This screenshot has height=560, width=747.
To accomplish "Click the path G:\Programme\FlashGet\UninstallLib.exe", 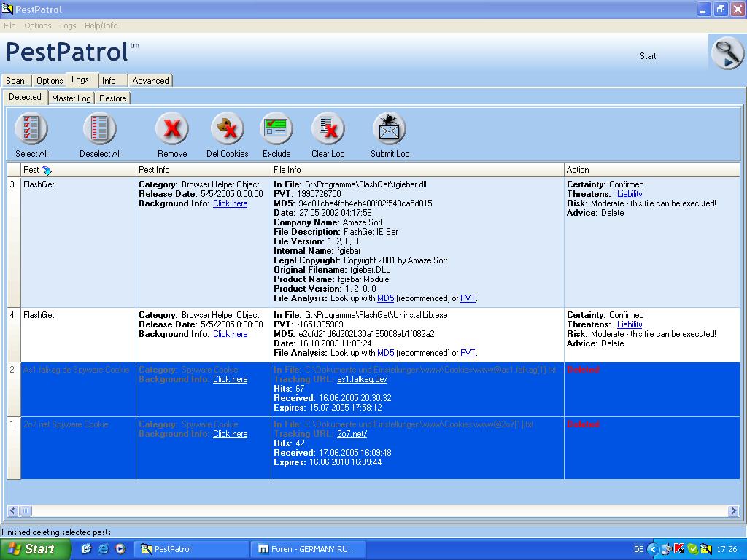I will 376,315.
